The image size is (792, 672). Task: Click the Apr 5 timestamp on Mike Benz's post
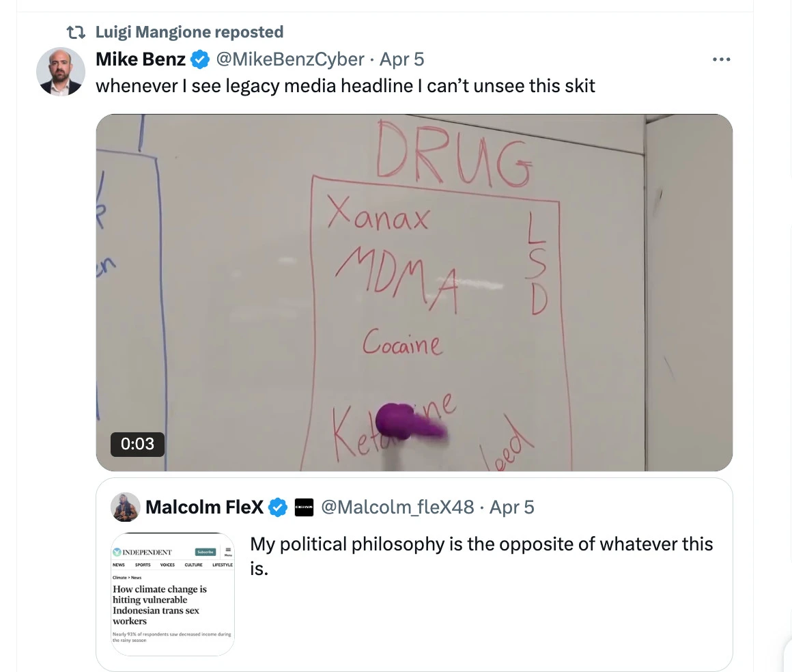click(x=401, y=59)
